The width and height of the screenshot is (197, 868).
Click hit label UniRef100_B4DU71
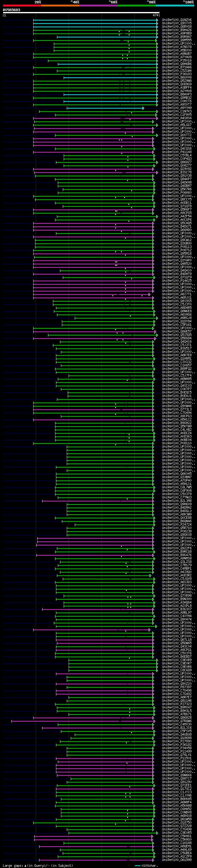[176, 226]
